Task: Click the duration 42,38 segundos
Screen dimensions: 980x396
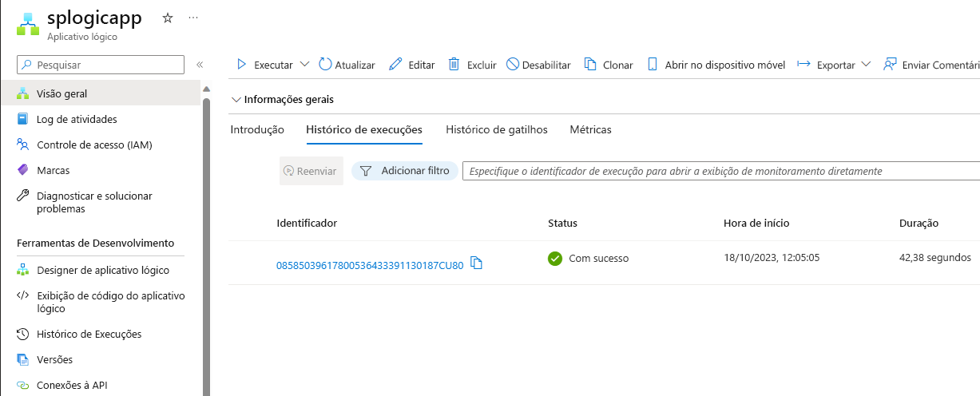Action: pyautogui.click(x=935, y=258)
